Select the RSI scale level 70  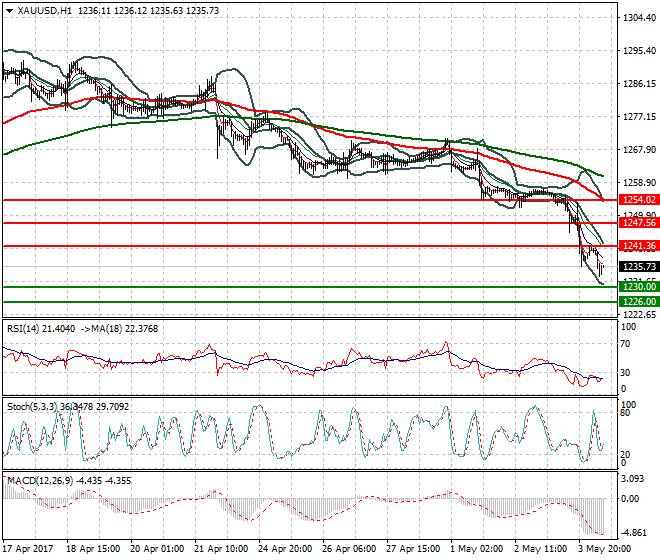click(625, 344)
